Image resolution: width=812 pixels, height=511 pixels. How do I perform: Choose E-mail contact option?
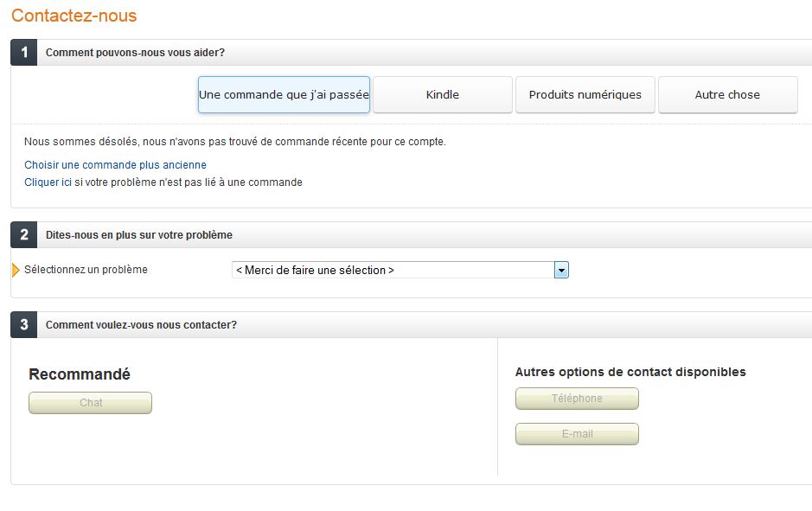click(577, 433)
